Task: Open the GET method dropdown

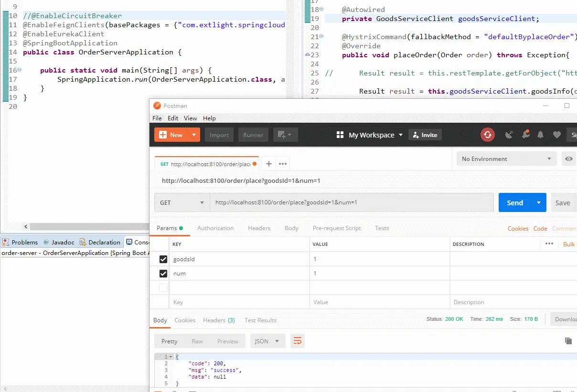Action: point(182,202)
